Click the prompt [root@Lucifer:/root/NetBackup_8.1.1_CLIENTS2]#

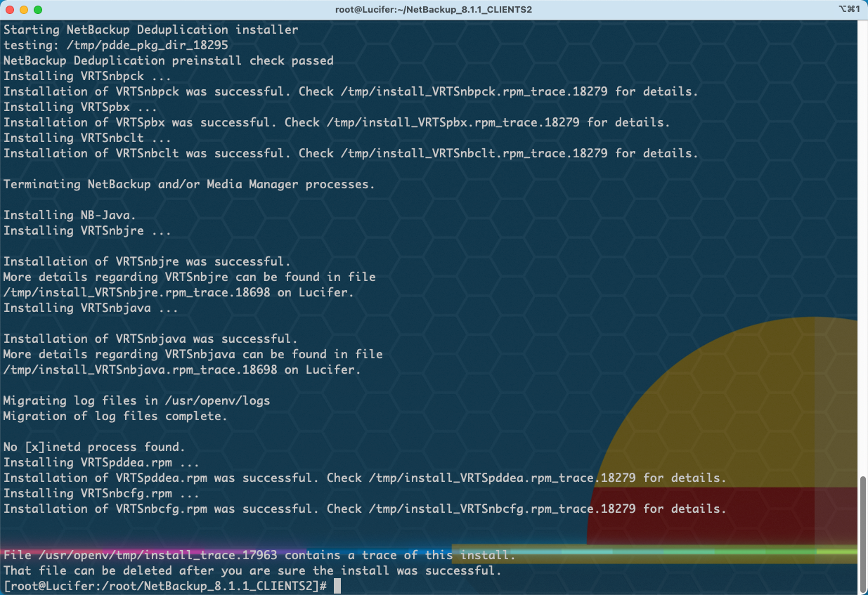pyautogui.click(x=165, y=586)
